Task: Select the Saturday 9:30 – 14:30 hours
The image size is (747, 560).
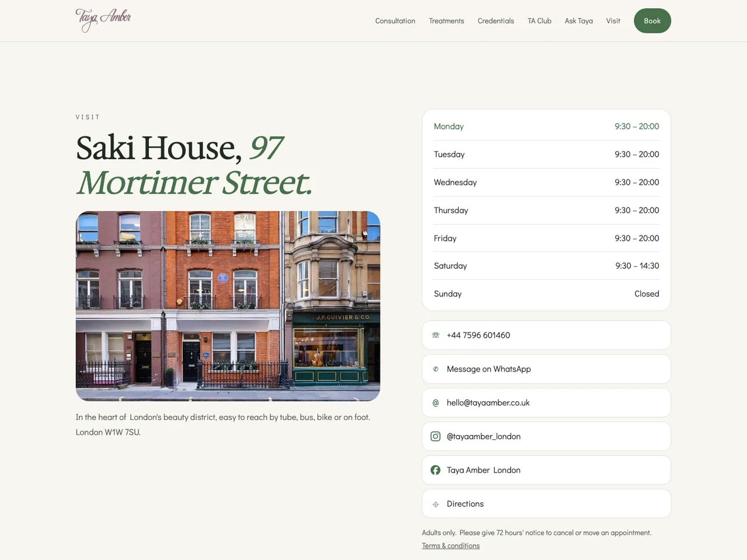Action: tap(546, 266)
